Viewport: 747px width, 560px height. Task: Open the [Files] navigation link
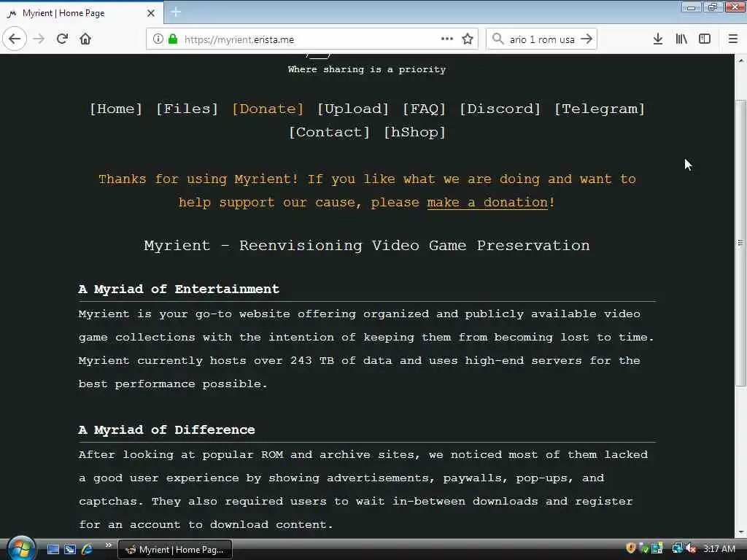pos(187,109)
